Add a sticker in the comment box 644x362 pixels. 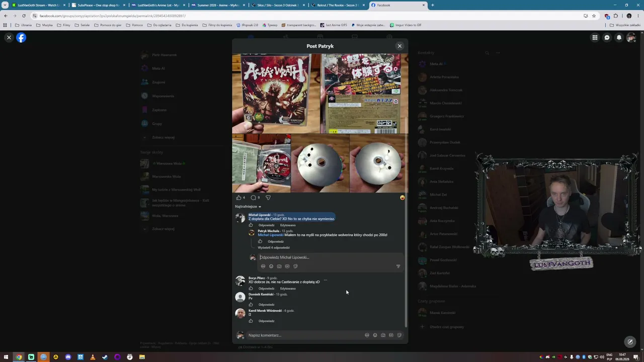tap(399, 335)
